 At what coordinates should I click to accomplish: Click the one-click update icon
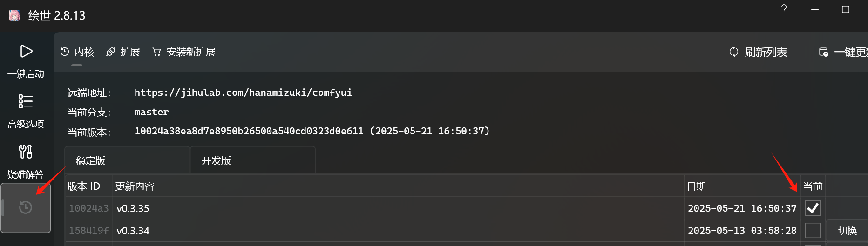823,52
